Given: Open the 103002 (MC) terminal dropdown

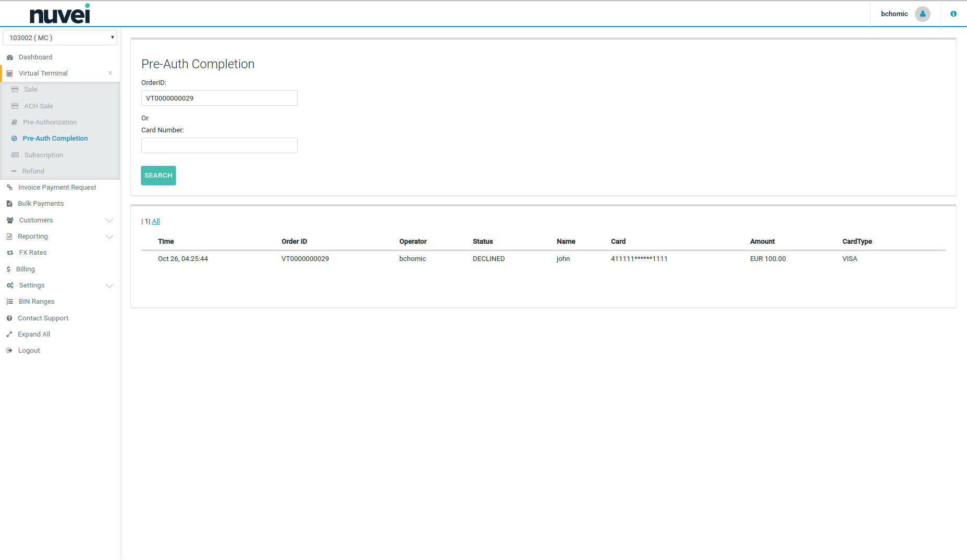Looking at the screenshot, I should (60, 38).
